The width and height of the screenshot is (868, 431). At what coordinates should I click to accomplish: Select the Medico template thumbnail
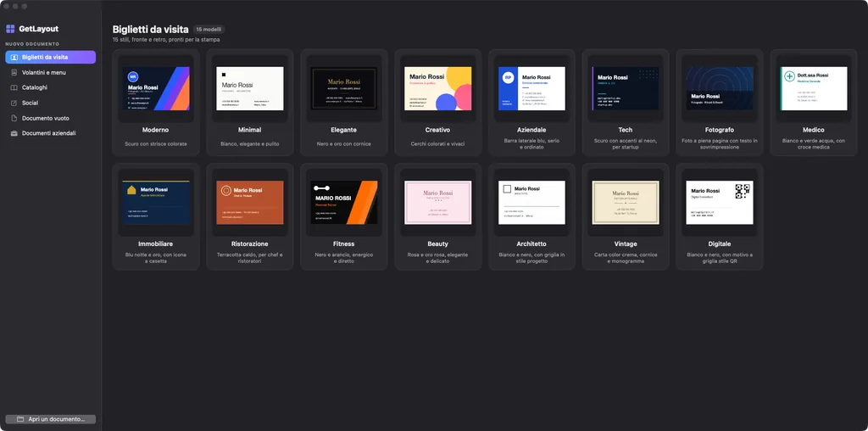coord(814,88)
